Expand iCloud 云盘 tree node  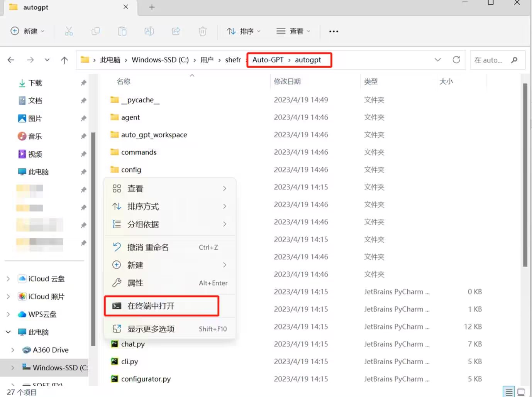[x=8, y=279]
